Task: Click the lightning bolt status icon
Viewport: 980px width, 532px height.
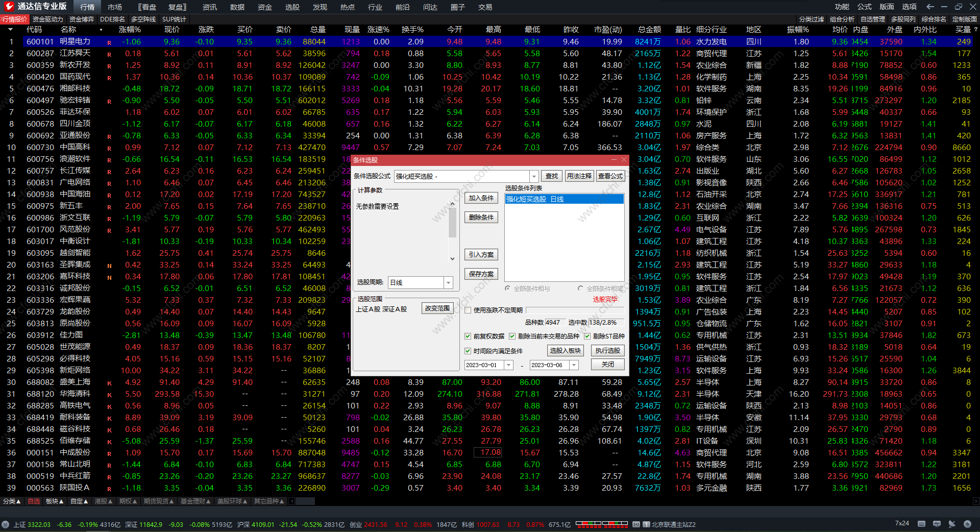Action: 967,524
